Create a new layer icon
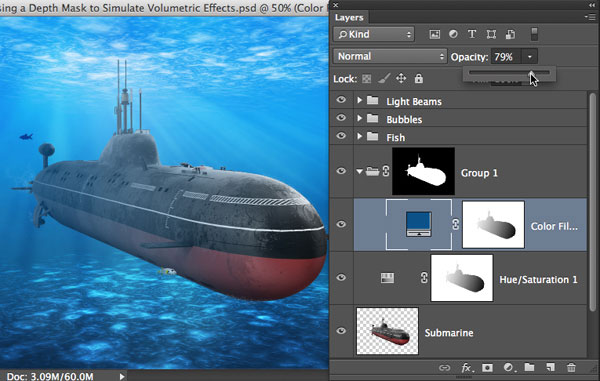The image size is (600, 381). [x=550, y=367]
